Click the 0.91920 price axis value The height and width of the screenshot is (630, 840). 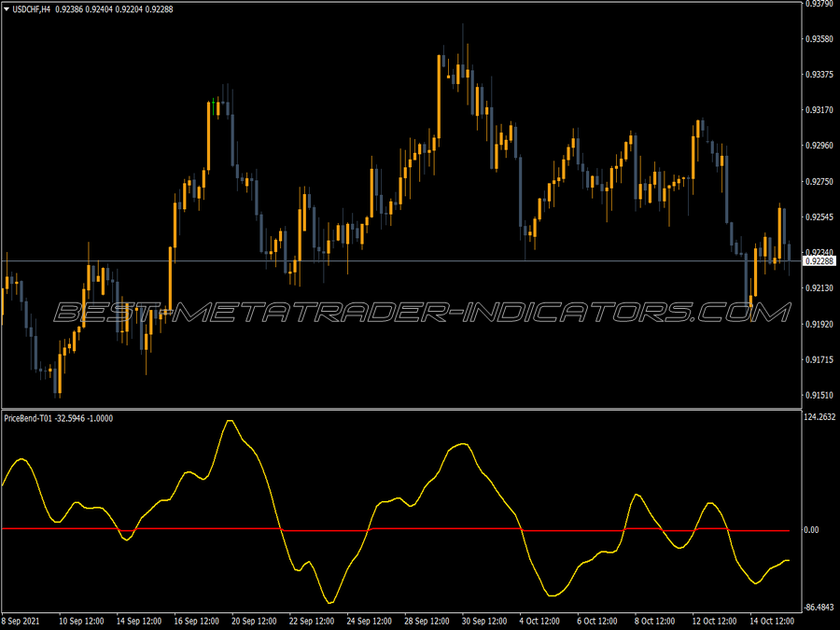[819, 324]
